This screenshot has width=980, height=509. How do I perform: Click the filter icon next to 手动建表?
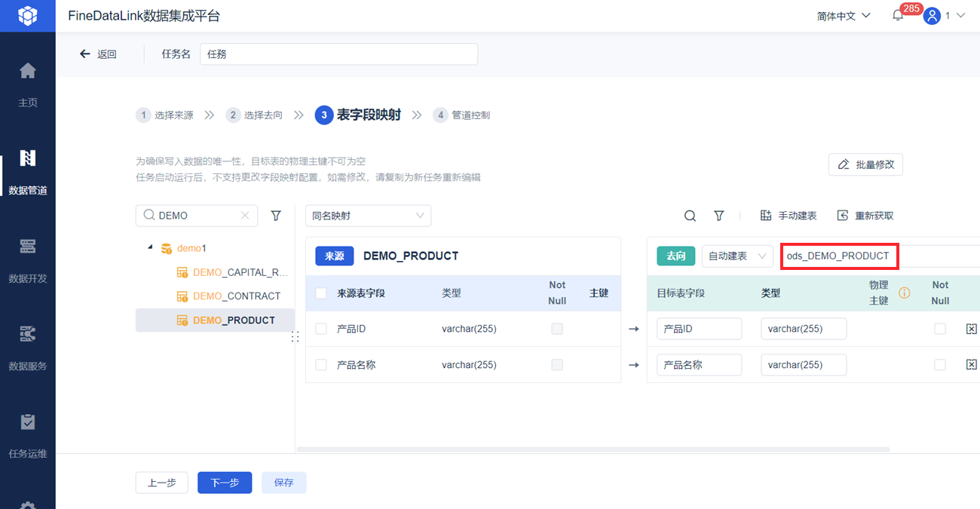(719, 216)
